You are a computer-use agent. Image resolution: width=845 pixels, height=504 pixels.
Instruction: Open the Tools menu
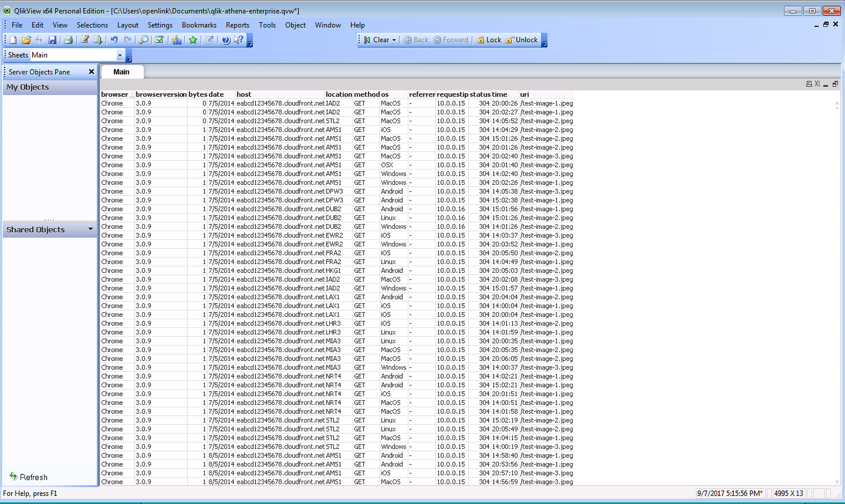click(x=267, y=25)
